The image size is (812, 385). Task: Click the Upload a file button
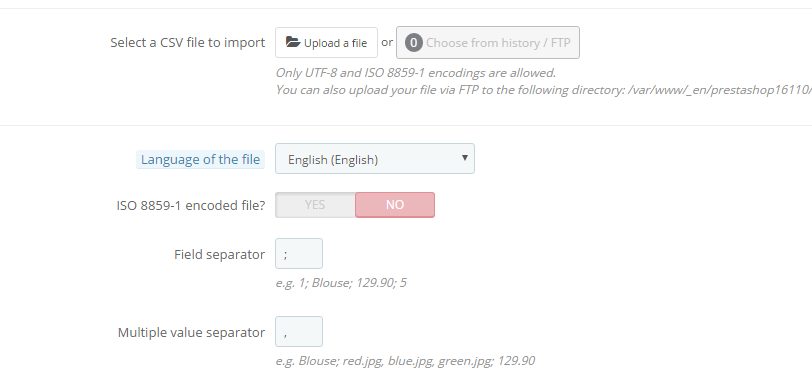326,42
